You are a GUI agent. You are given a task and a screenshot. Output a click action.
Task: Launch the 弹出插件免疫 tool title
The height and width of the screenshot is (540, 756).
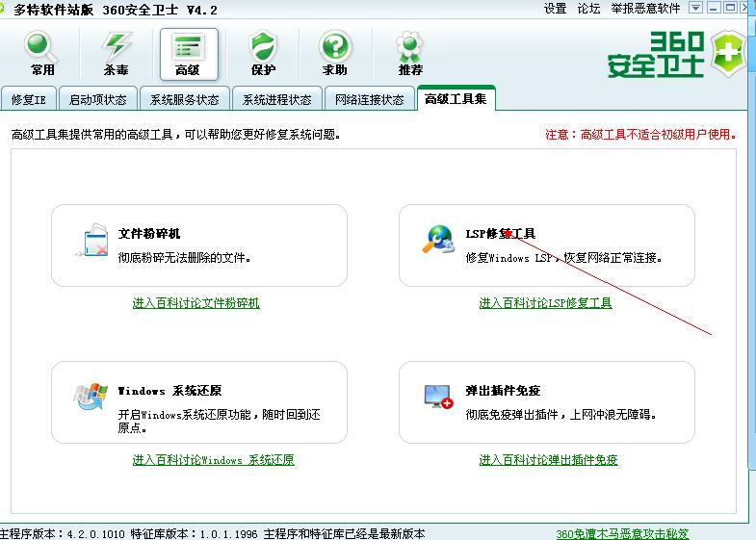(x=503, y=391)
